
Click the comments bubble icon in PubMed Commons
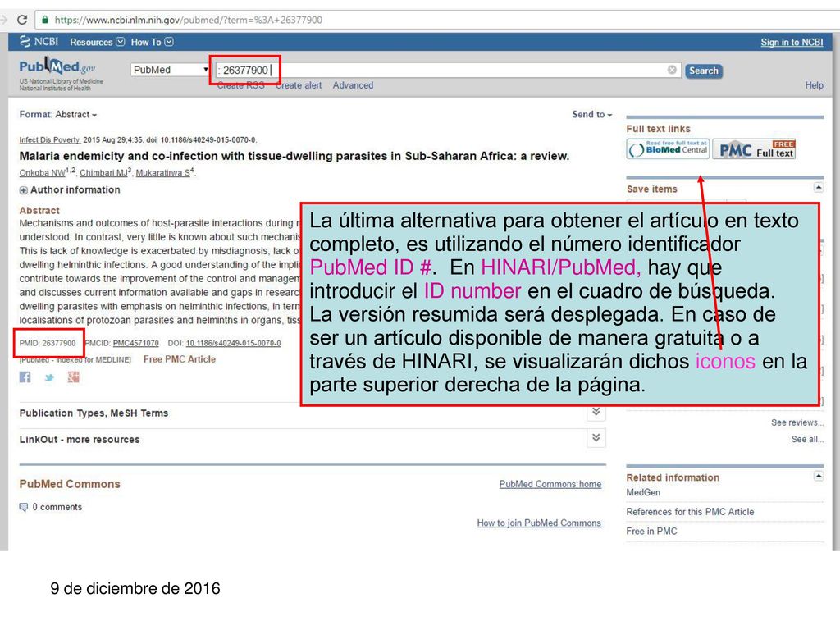[x=24, y=507]
